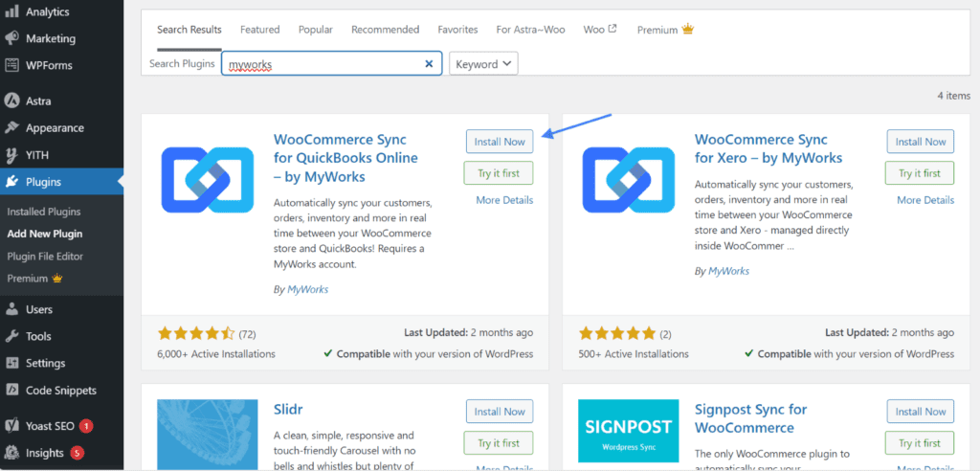This screenshot has height=471, width=980.
Task: Click the Yoast SEO notification badge
Action: click(86, 427)
